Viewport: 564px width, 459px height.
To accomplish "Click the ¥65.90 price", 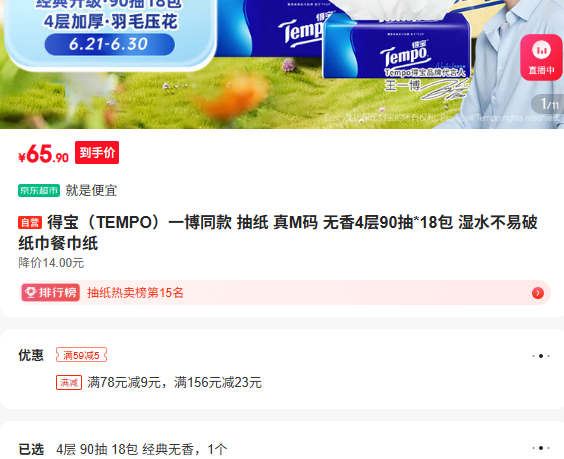I will tap(44, 154).
